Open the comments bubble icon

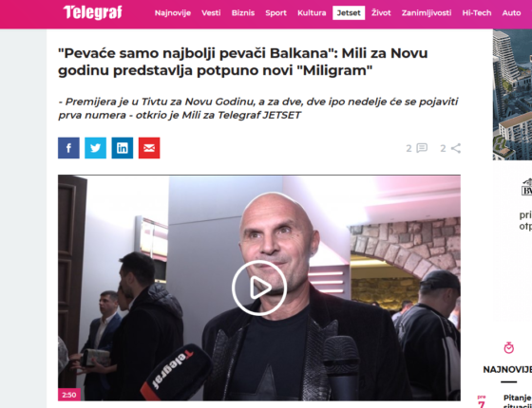422,148
